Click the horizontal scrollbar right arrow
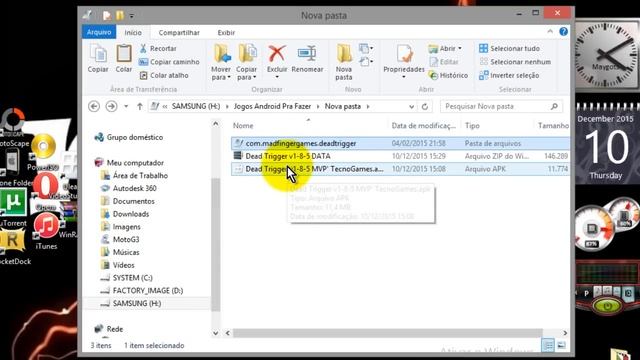The width and height of the screenshot is (640, 360). [x=565, y=333]
